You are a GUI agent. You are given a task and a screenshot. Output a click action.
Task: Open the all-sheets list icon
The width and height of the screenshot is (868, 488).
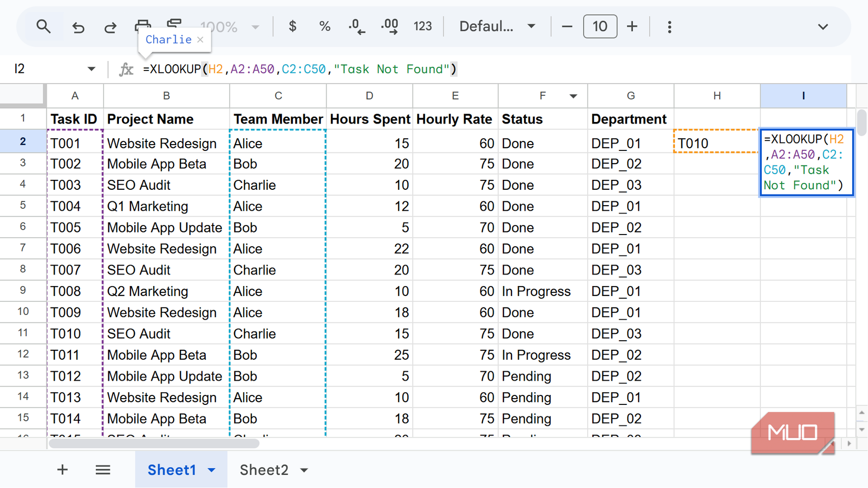click(103, 470)
